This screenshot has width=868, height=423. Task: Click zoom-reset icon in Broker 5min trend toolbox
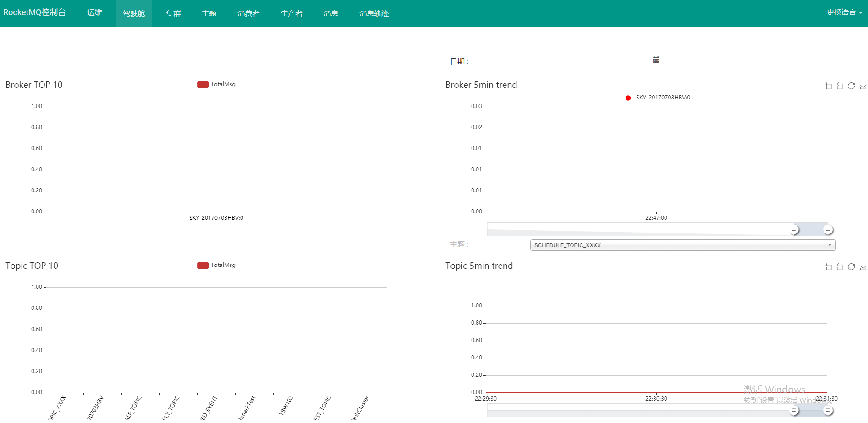(840, 86)
